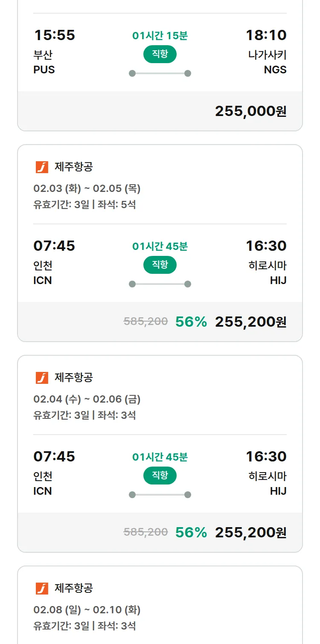Click the Jeju Air logo on the 02.08 flight card
The image size is (320, 644).
pyautogui.click(x=42, y=589)
